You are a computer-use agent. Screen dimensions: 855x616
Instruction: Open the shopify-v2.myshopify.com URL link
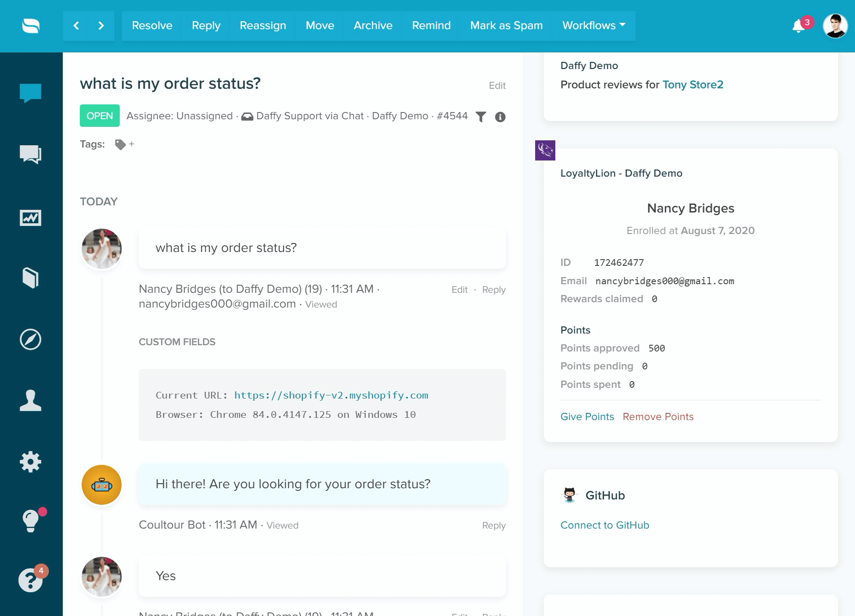pos(331,395)
